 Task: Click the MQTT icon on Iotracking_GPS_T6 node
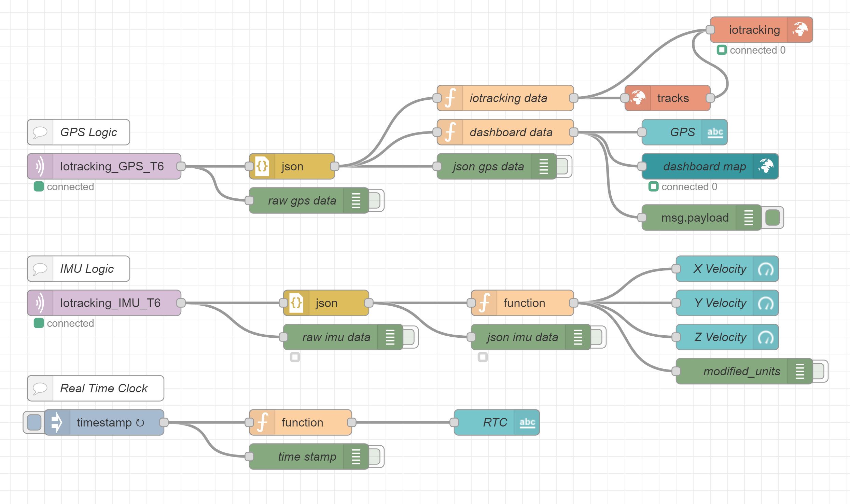(40, 166)
